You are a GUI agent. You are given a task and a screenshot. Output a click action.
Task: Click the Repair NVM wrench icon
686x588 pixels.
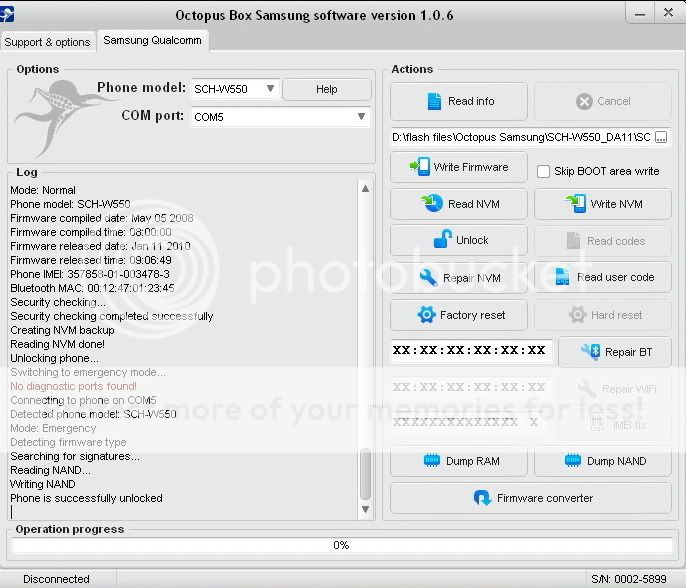click(x=428, y=278)
